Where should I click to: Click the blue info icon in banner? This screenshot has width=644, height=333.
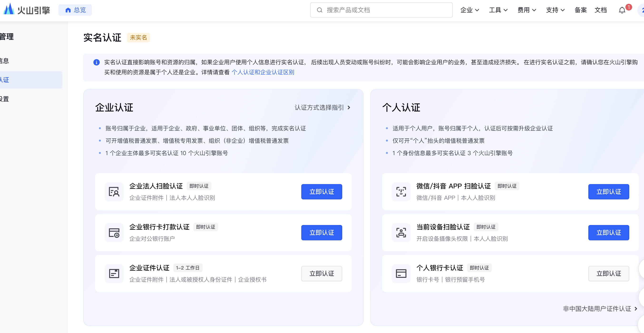pyautogui.click(x=97, y=62)
